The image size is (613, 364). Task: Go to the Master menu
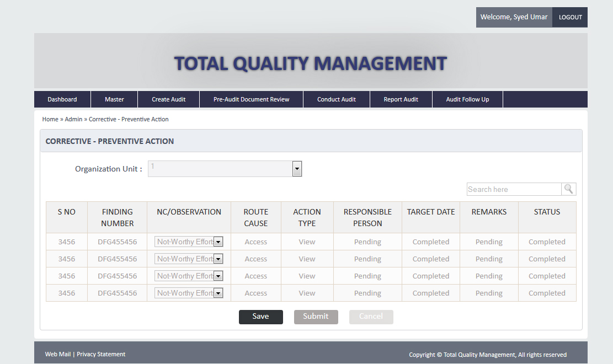114,99
